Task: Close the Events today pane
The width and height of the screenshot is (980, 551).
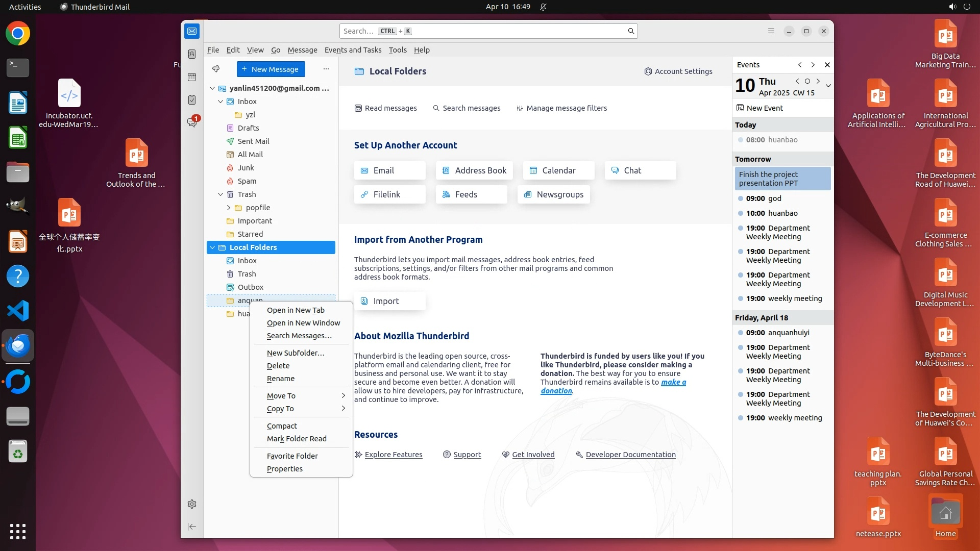Action: (827, 65)
